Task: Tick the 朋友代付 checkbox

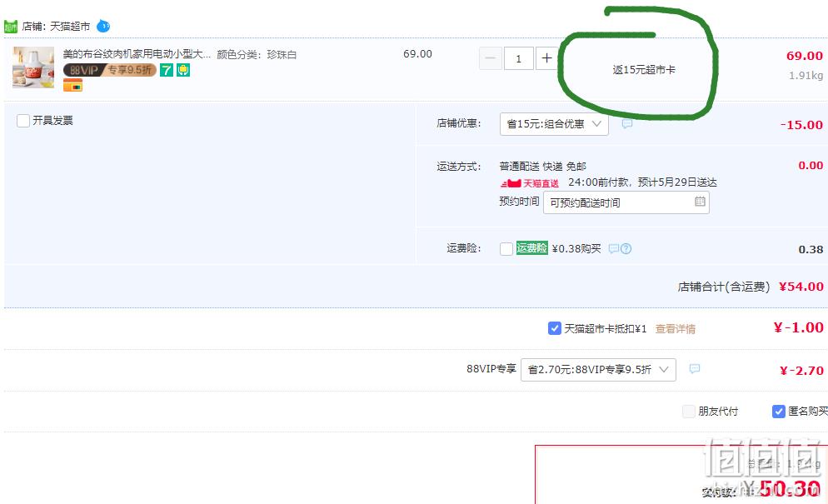Action: (689, 412)
